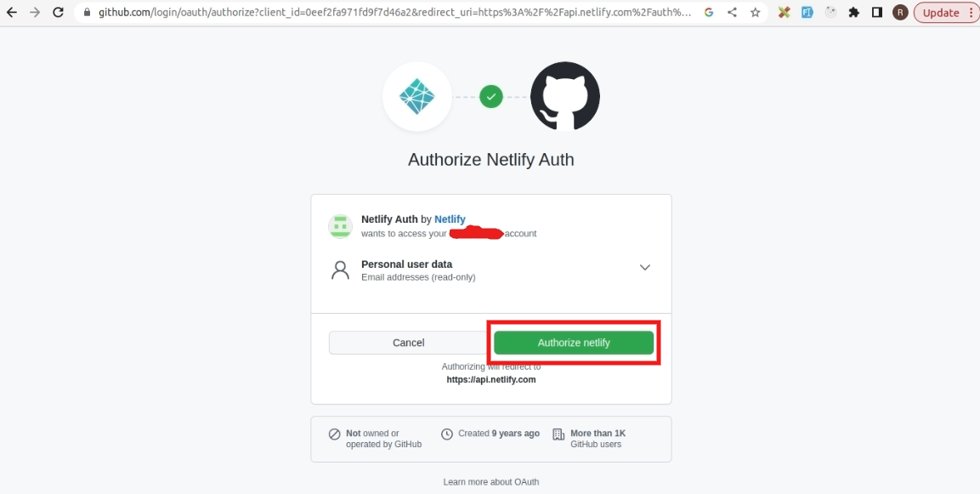The image size is (980, 494).
Task: Open the Learn more about OAuth link
Action: point(490,482)
